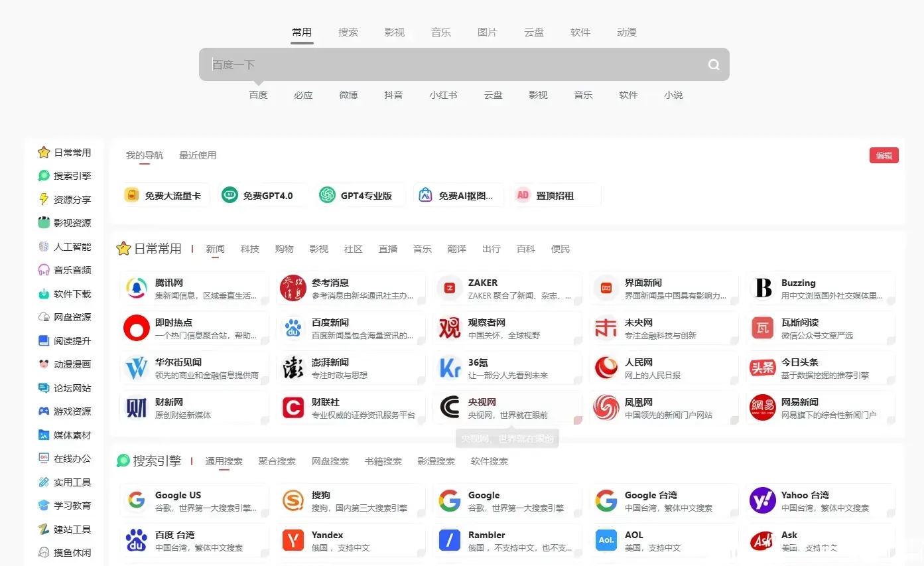
Task: Click the Buzzing B logo icon
Action: pyautogui.click(x=763, y=289)
